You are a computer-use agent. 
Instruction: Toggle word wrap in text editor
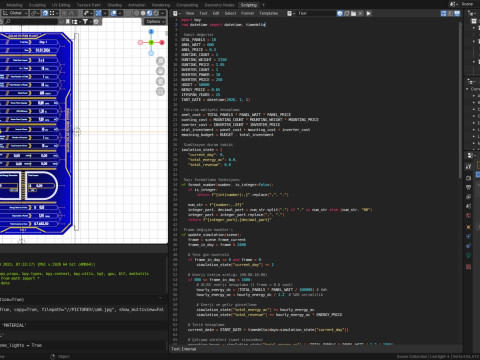point(450,13)
